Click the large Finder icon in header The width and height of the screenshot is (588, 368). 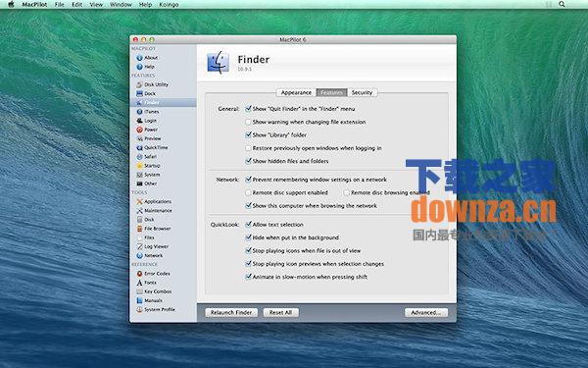point(219,63)
